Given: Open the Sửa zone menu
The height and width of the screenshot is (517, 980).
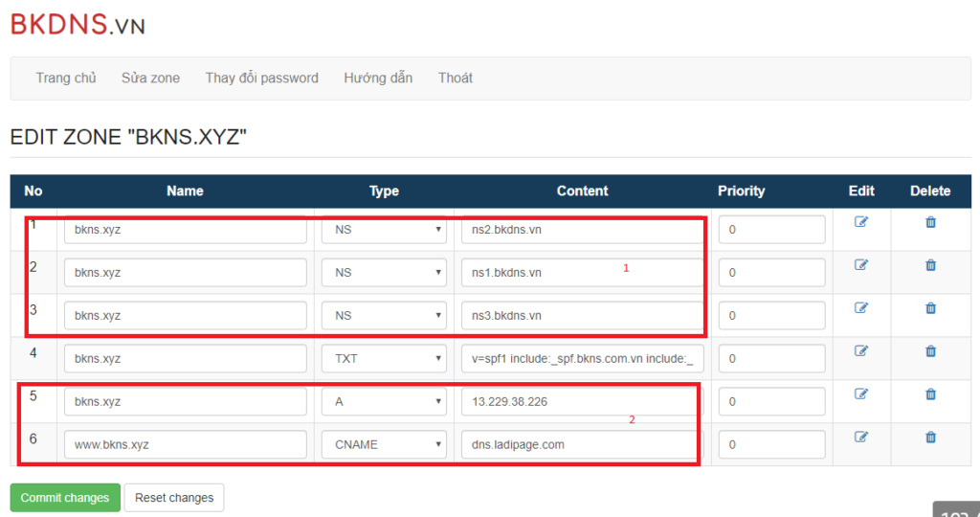Looking at the screenshot, I should pyautogui.click(x=150, y=79).
